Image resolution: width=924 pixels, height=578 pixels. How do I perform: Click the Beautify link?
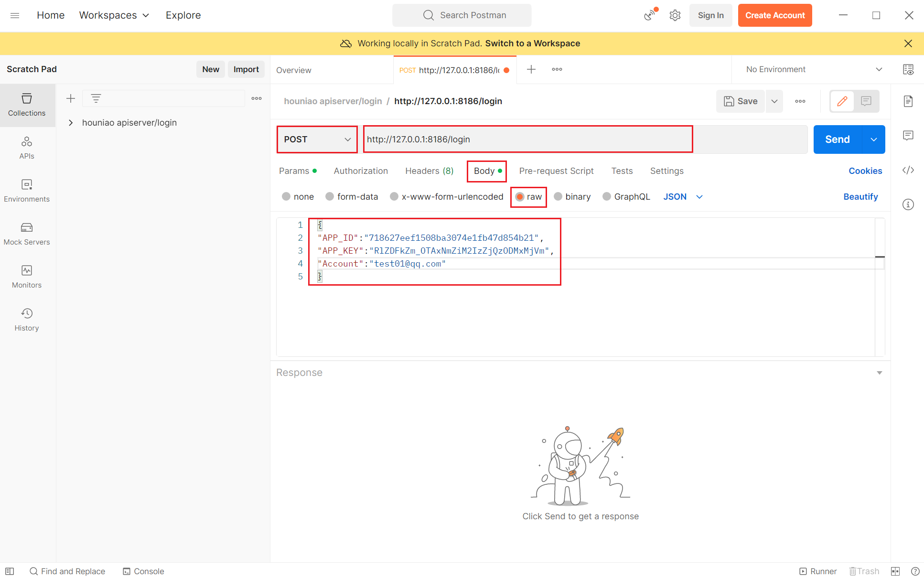pos(860,197)
